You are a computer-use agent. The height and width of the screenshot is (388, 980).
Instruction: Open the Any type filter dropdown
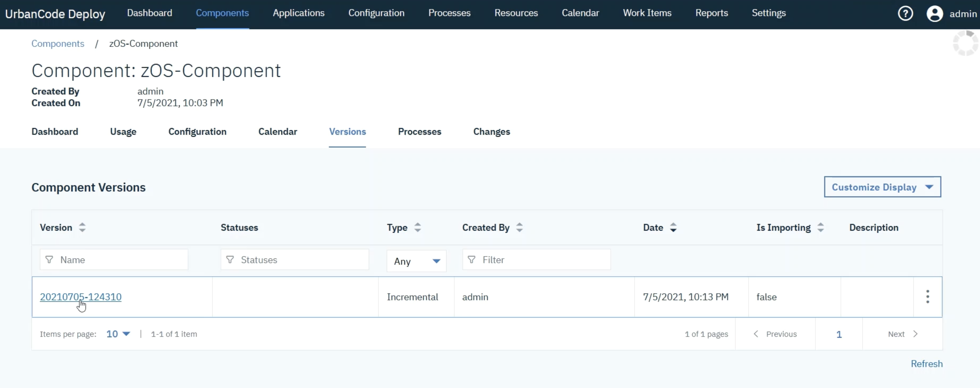416,261
